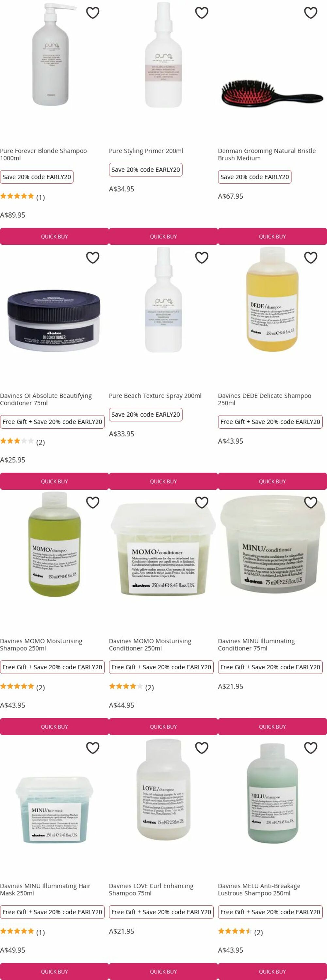This screenshot has width=327, height=980.
Task: Wishlist the Davines OI Conditioner jar
Action: coord(93,257)
